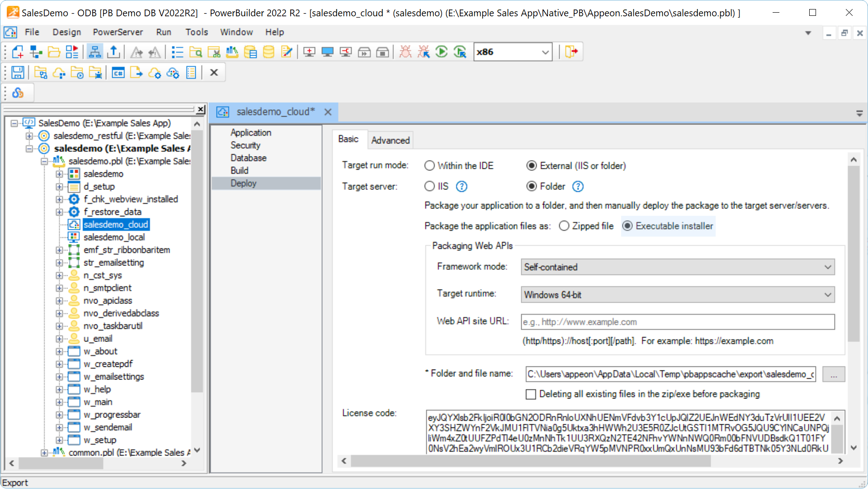This screenshot has height=489, width=868.
Task: Expand the salesdemo_restful target node
Action: [x=29, y=136]
